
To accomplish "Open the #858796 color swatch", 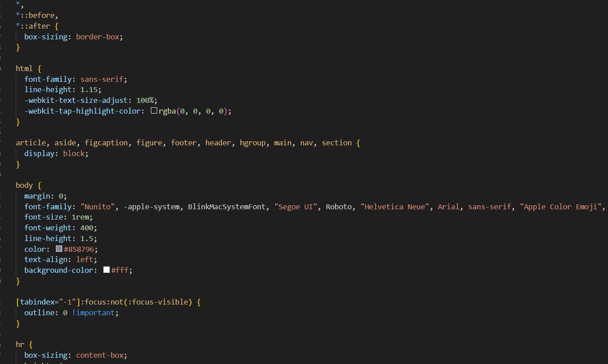I will [x=59, y=249].
